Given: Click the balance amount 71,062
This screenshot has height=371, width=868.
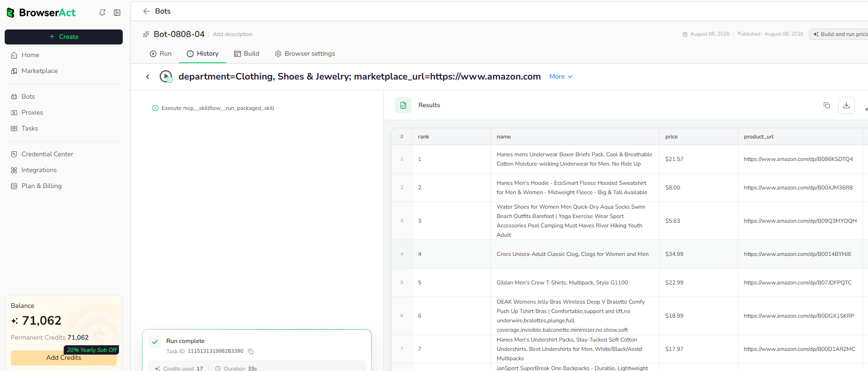Looking at the screenshot, I should tap(42, 321).
